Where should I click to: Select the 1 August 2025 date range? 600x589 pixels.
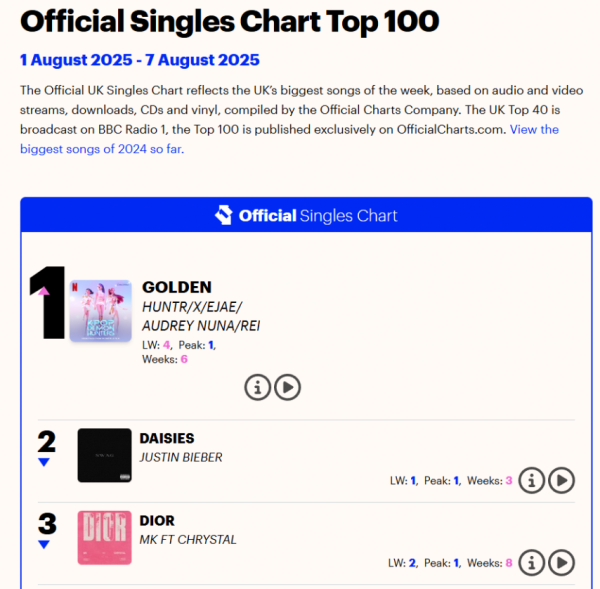pyautogui.click(x=140, y=60)
